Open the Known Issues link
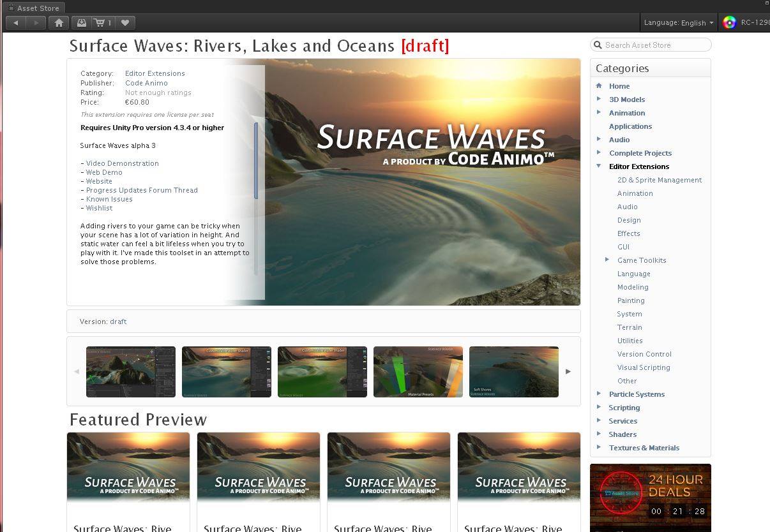The width and height of the screenshot is (770, 532). coord(109,199)
